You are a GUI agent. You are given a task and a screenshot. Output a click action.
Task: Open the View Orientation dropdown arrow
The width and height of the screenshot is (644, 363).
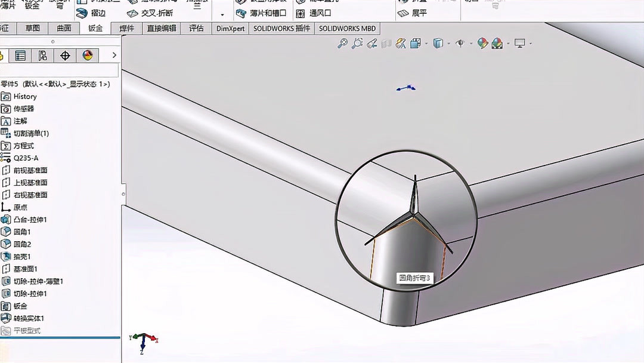[426, 43]
